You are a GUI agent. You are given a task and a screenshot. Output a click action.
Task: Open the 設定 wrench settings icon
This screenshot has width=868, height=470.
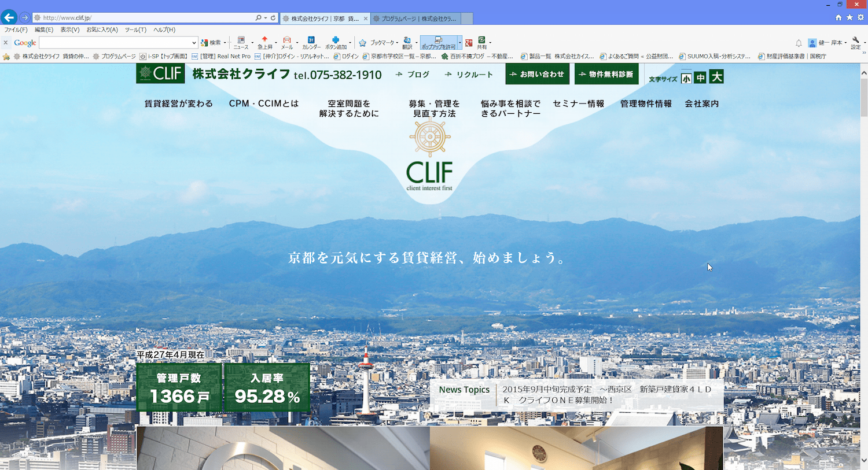[855, 43]
